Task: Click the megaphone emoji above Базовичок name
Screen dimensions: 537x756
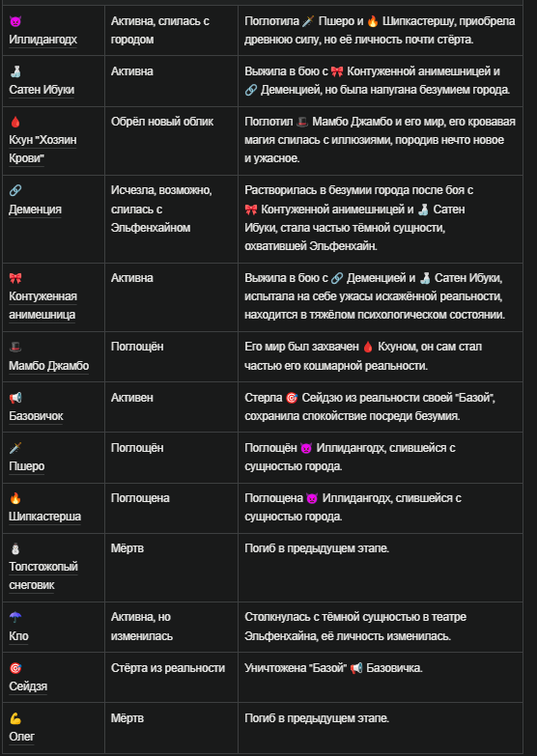Action: point(15,398)
